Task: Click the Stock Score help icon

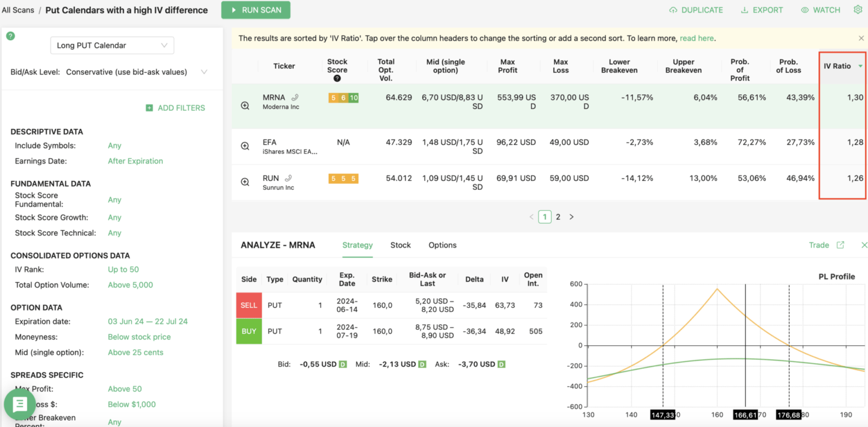Action: click(x=337, y=79)
